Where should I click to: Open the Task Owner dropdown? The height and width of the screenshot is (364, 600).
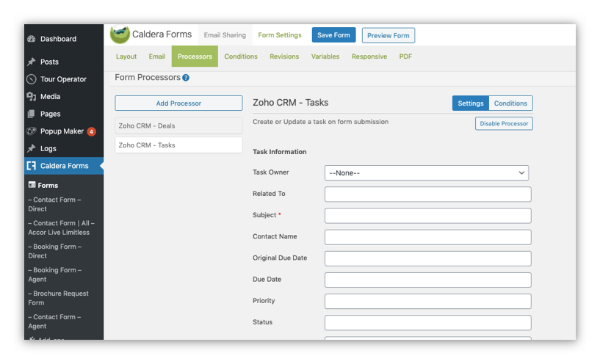[x=427, y=172]
